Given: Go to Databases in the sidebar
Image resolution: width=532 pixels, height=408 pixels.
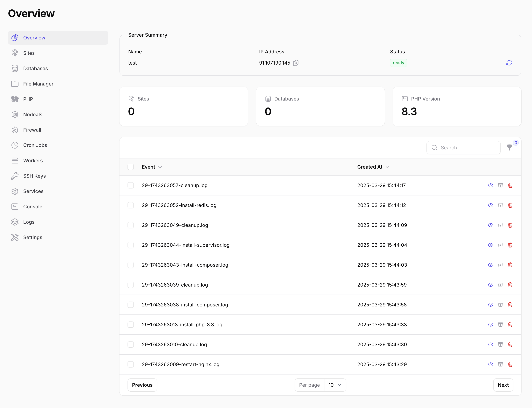Looking at the screenshot, I should click(x=58, y=68).
